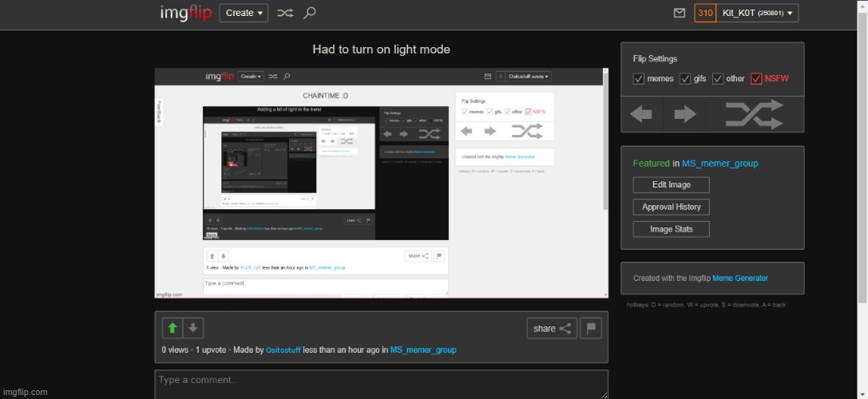Go back with the left arrow flip button
Image resolution: width=868 pixels, height=399 pixels.
coord(641,115)
